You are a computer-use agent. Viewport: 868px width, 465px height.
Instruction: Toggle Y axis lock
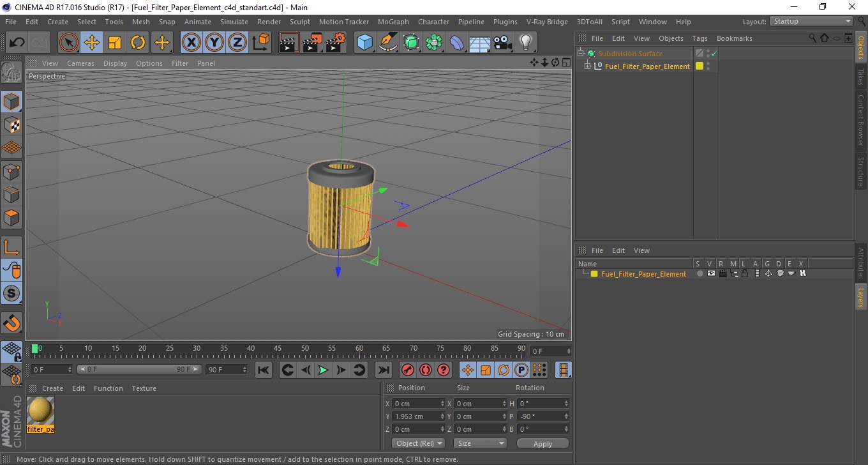coord(214,43)
